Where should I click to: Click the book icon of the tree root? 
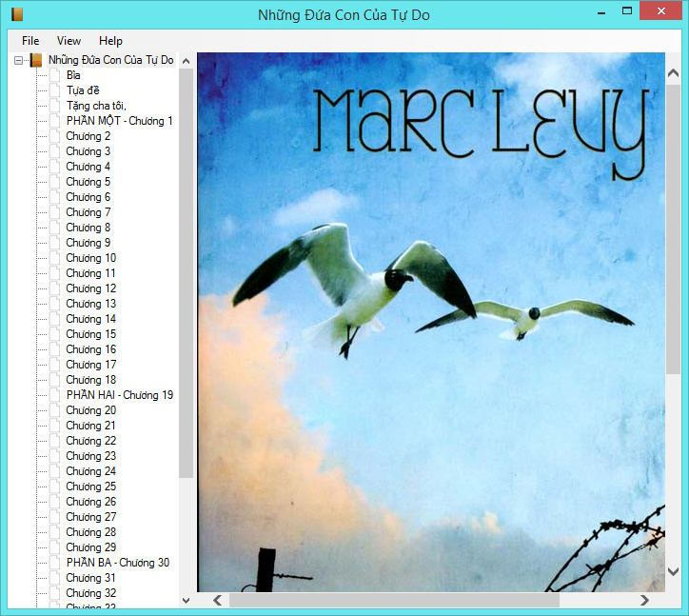(x=36, y=60)
